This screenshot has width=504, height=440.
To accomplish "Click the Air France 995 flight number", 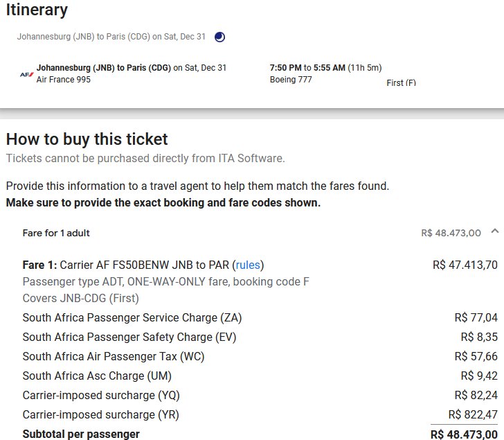I will click(x=64, y=80).
